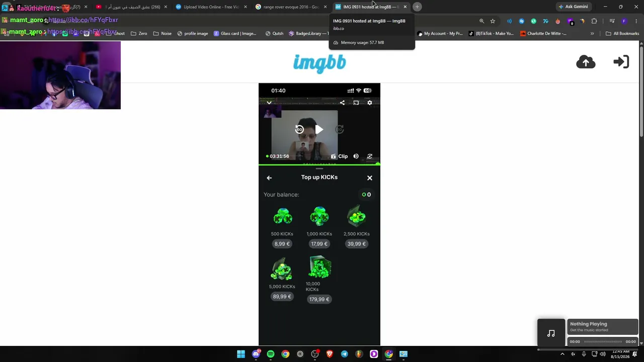Screen dimensions: 644x362
Task: Expand the hidden bookmarks chevron
Action: point(592,34)
